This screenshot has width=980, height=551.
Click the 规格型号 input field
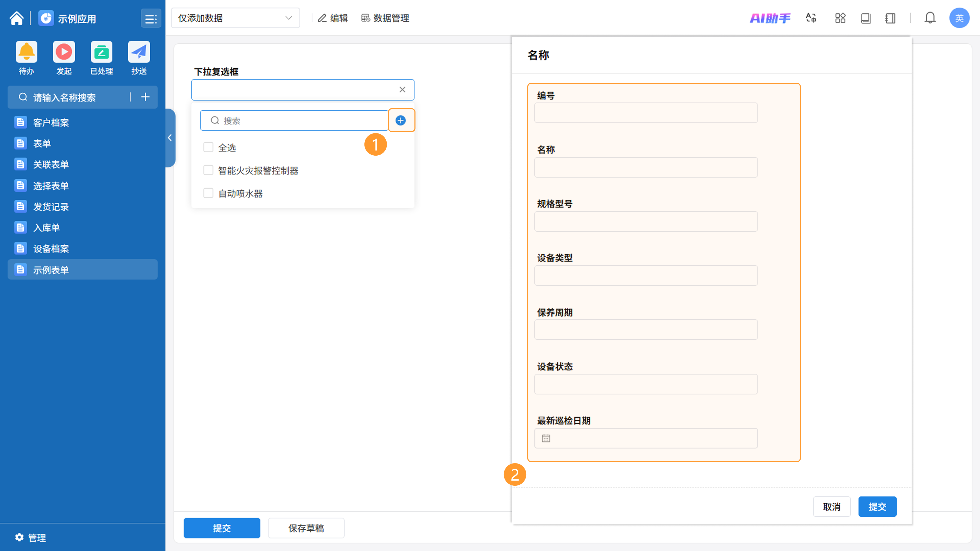tap(646, 221)
